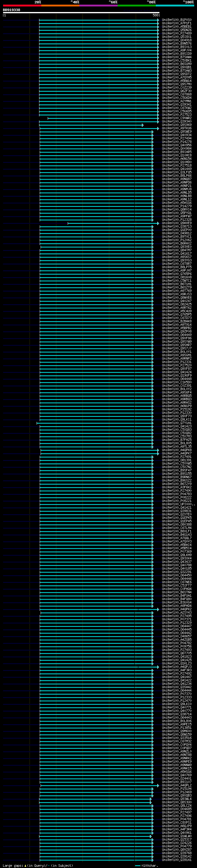The height and width of the screenshot is (868, 197).
Task: Click the cyan ~100% identity legend segment
Action: (x=175, y=6)
